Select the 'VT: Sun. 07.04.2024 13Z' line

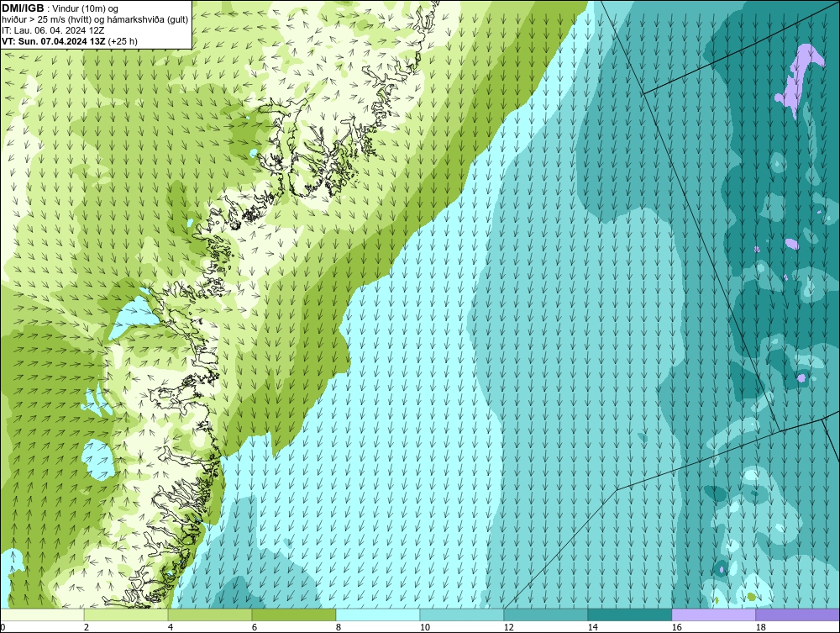70,41
